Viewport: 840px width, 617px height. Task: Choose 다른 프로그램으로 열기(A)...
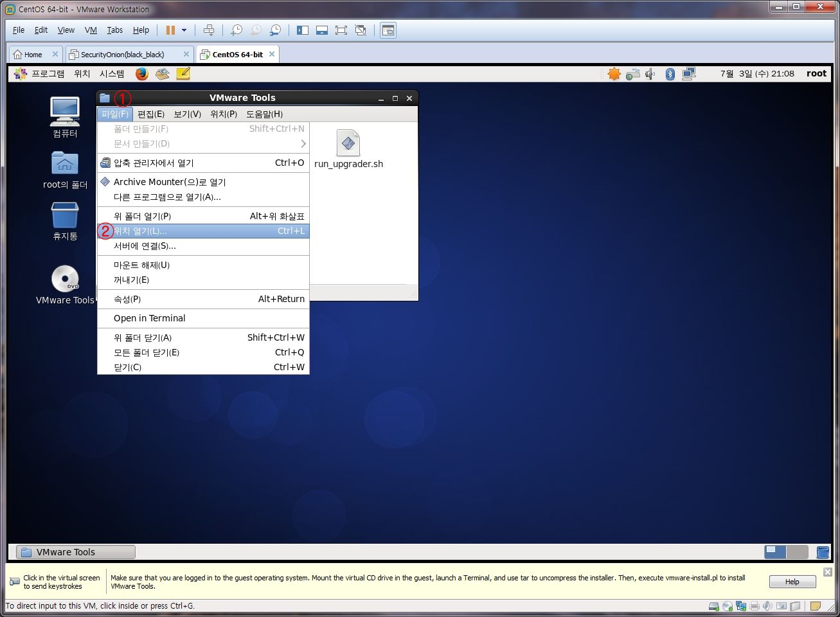pyautogui.click(x=203, y=197)
